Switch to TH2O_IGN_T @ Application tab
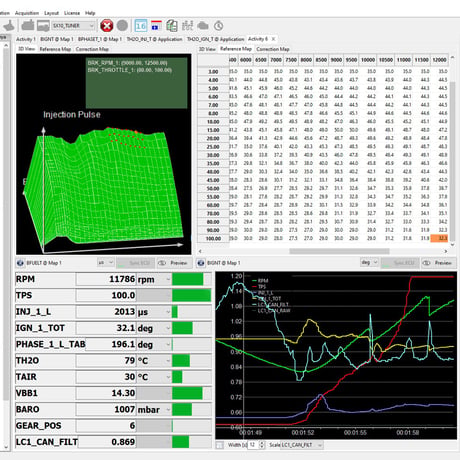The image size is (460, 460). (215, 39)
